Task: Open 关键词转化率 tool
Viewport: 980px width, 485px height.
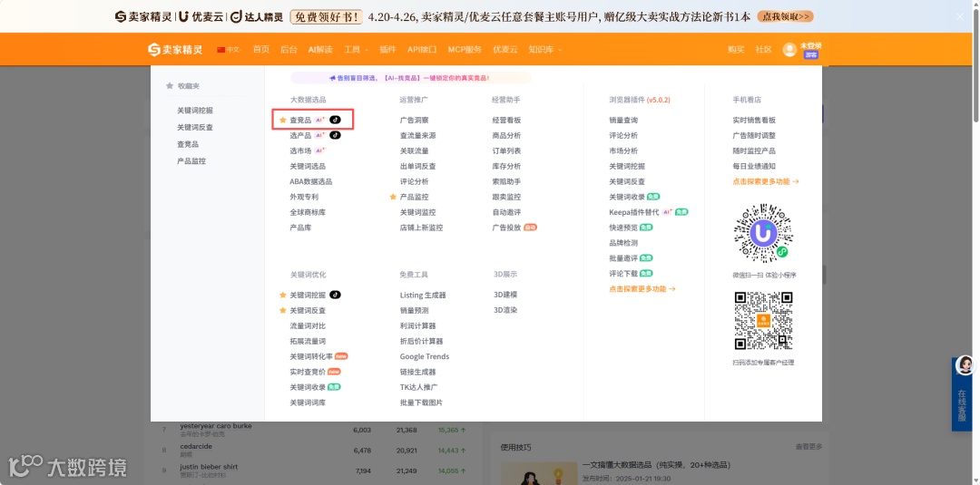Action: 311,356
